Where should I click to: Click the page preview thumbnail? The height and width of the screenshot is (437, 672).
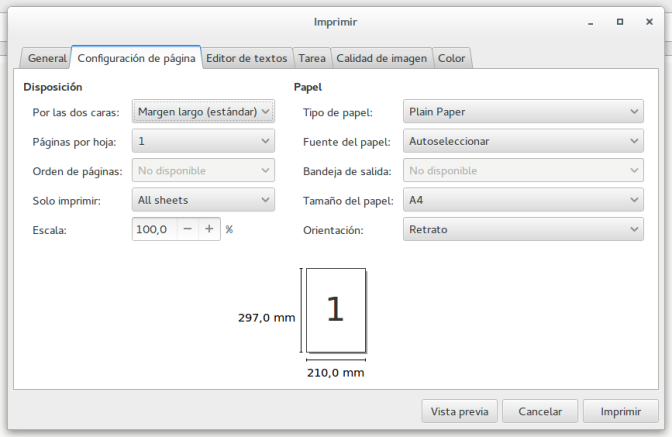[x=335, y=310]
